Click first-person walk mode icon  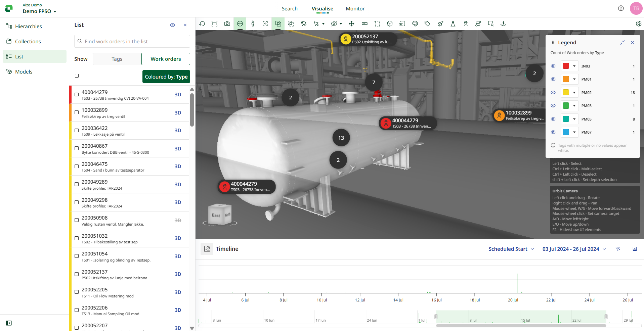(253, 24)
